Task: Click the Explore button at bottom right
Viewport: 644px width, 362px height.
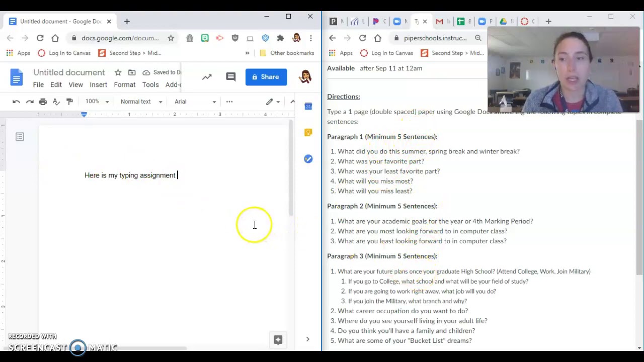Action: (278, 340)
